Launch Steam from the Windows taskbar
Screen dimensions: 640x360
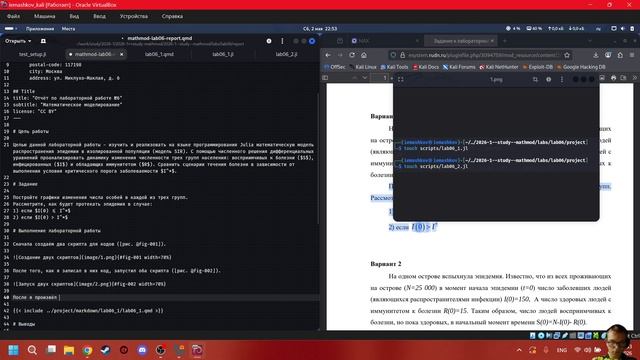(106, 350)
